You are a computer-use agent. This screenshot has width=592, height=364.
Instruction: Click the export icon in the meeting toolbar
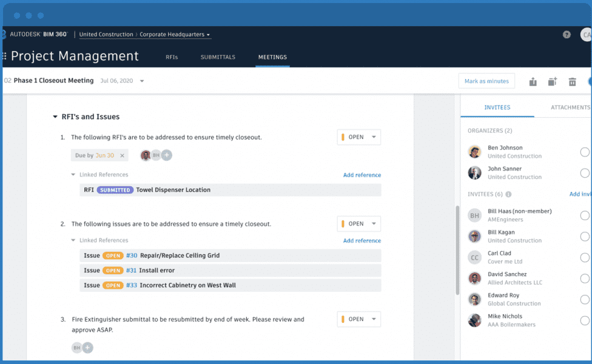pos(533,81)
